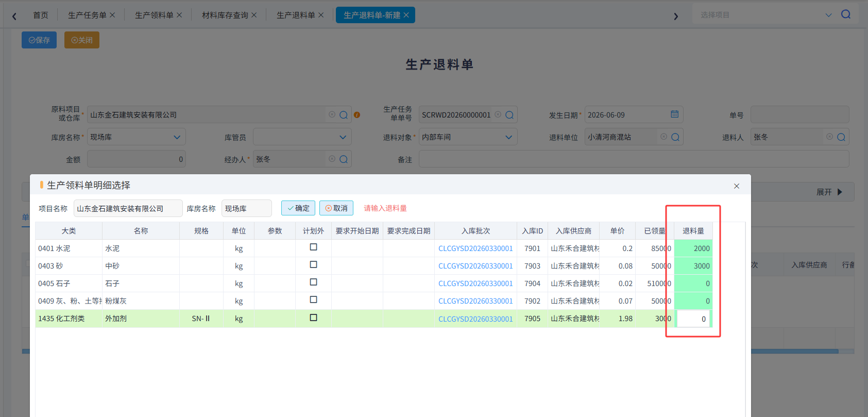Switch to the 材料库存查询 tab
Image resolution: width=868 pixels, height=417 pixels.
click(x=225, y=15)
